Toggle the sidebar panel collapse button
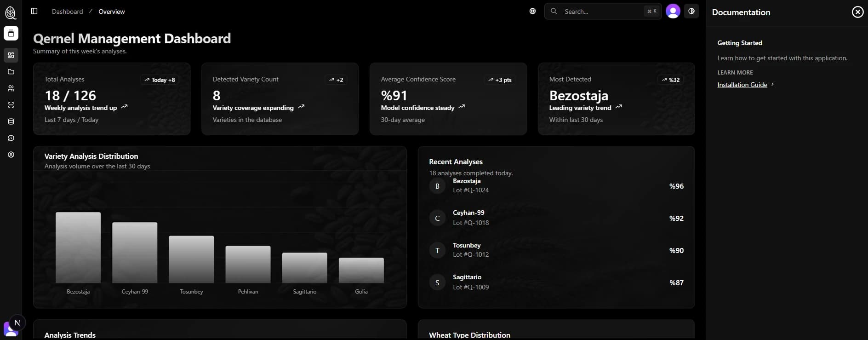 (x=34, y=11)
